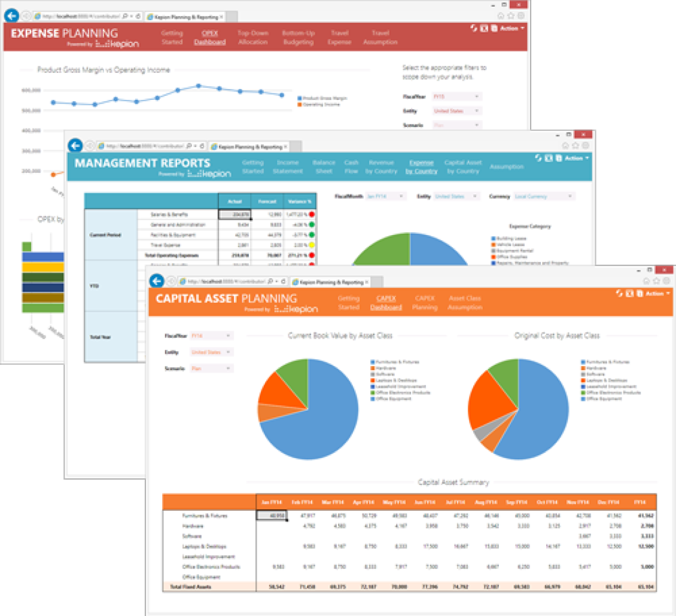Click refresh icon in Capital Asset Planning header
Image resolution: width=676 pixels, height=616 pixels.
point(620,293)
